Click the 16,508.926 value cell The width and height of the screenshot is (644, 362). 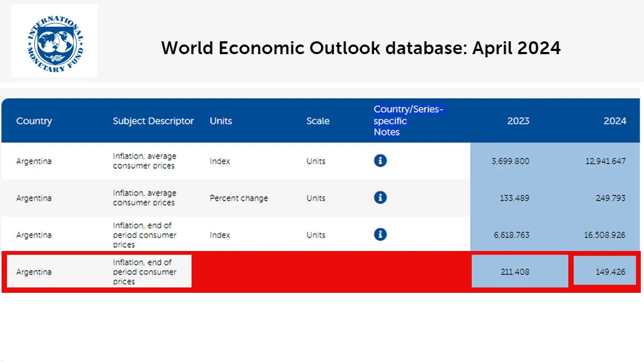(605, 235)
